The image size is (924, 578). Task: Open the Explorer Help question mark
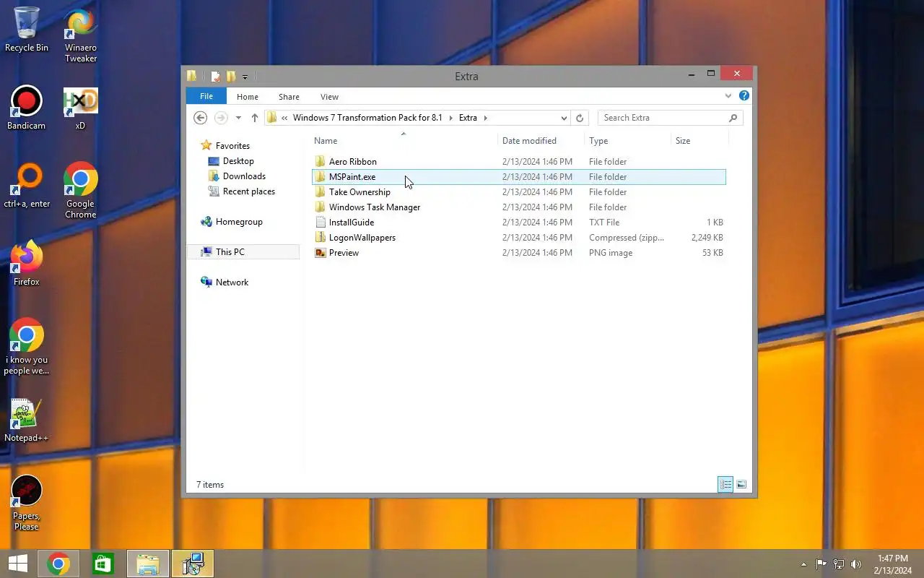pos(744,95)
